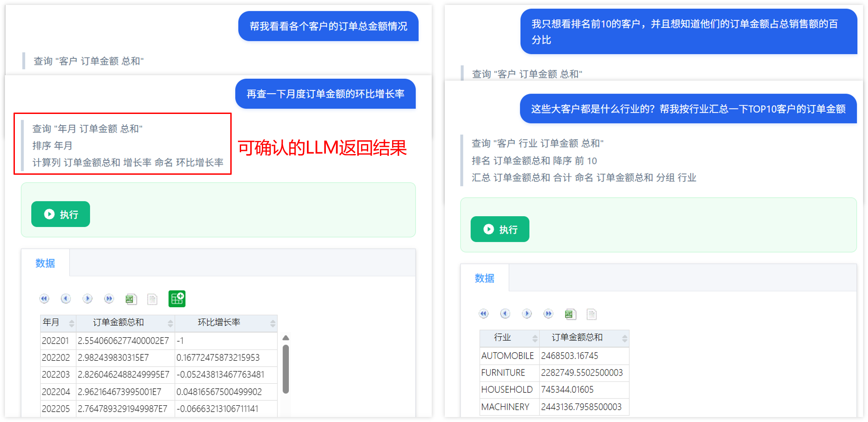Viewport: 868px width, 422px height.
Task: Export right 行业 table to Excel
Action: click(570, 314)
